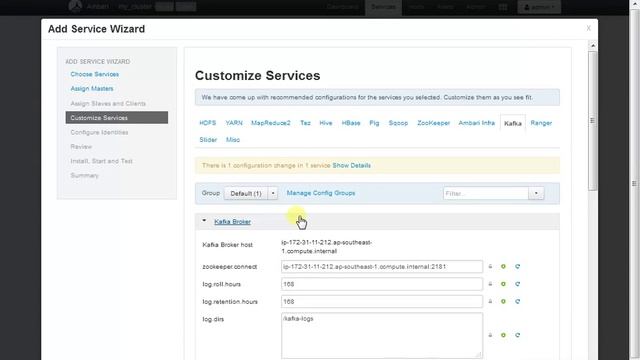Click refresh icon for zookeeper.connect

[518, 267]
